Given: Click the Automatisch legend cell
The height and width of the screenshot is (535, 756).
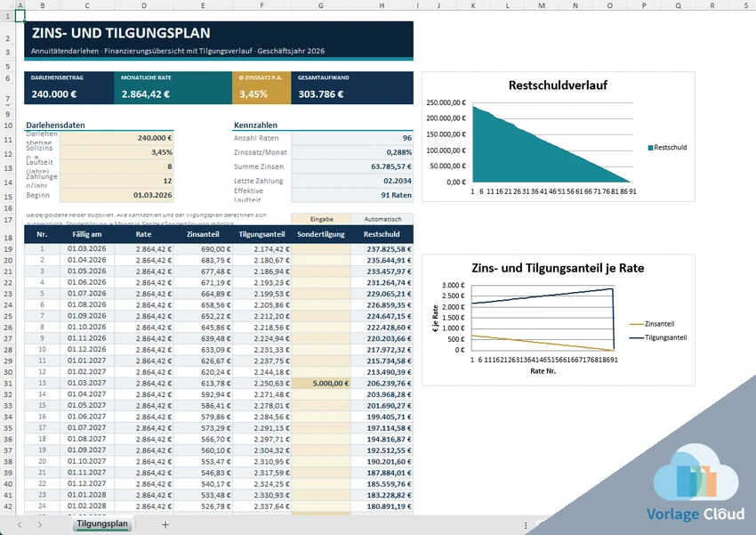Looking at the screenshot, I should click(x=382, y=219).
